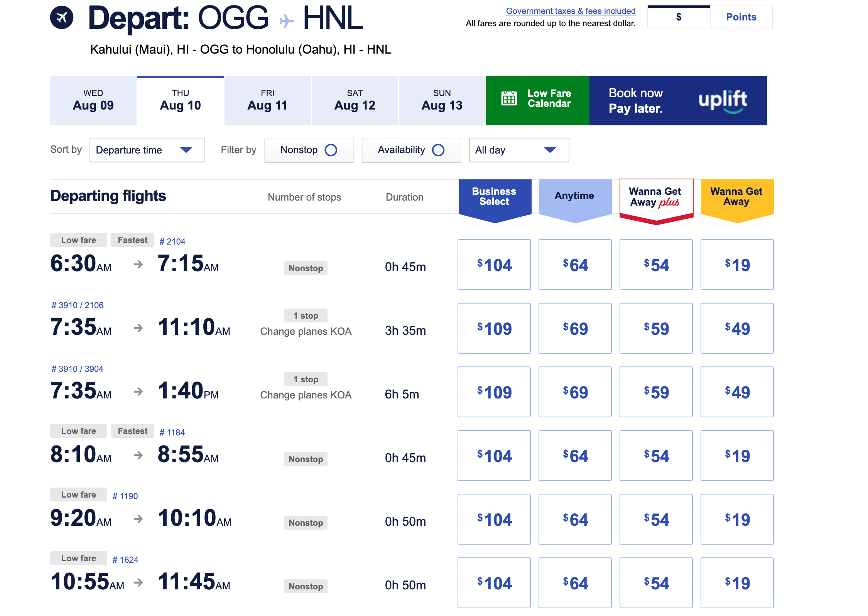Click the round airplane depart icon
868x616 pixels.
coord(62,18)
